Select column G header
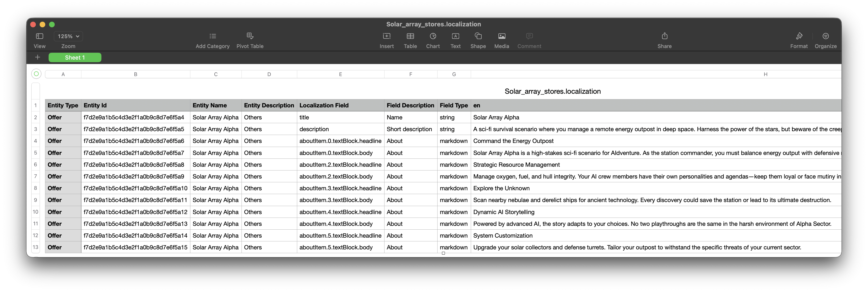 coord(454,74)
